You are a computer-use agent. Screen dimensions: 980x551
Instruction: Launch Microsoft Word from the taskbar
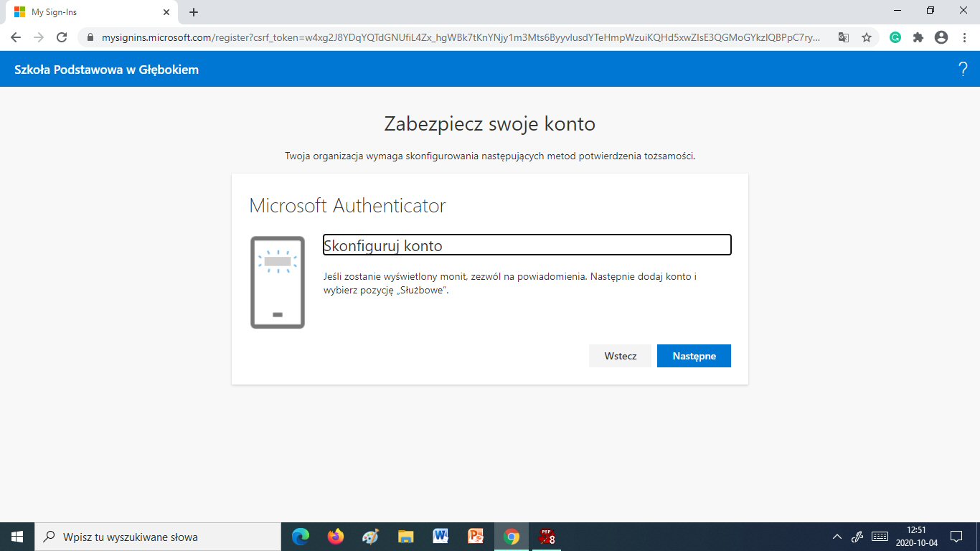click(440, 537)
